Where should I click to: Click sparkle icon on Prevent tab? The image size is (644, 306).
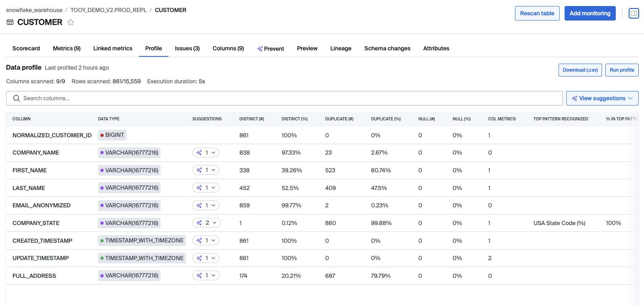(260, 49)
